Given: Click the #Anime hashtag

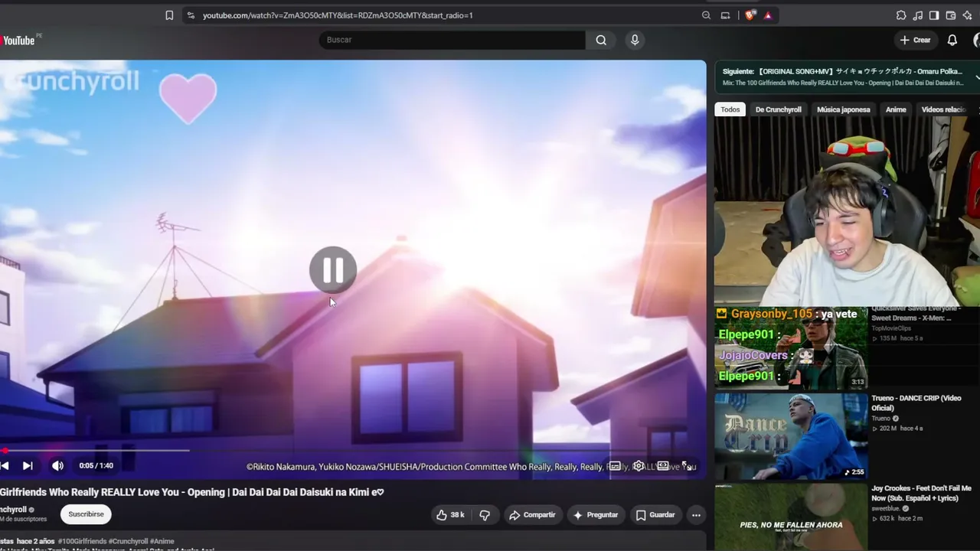Looking at the screenshot, I should pos(162,541).
